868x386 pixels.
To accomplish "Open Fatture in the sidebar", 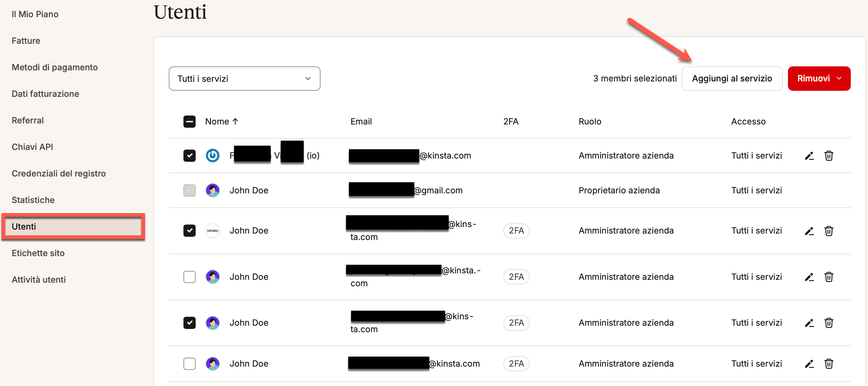I will [x=26, y=41].
